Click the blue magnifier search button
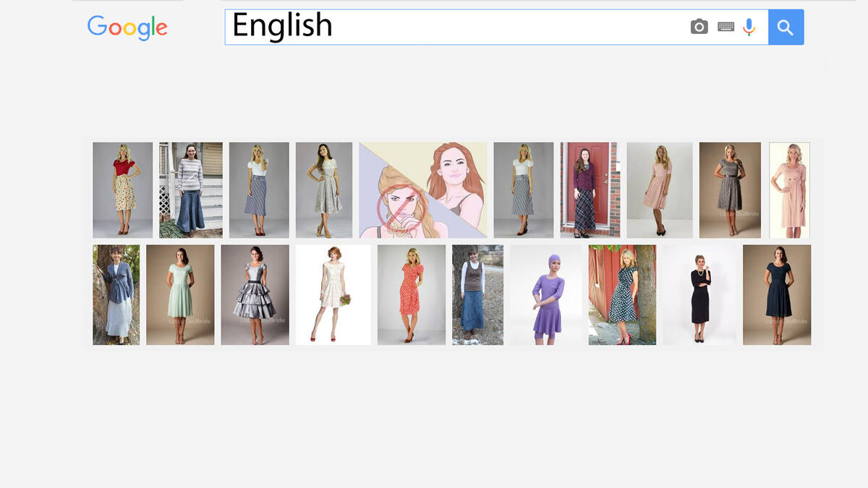868x488 pixels. (x=786, y=26)
